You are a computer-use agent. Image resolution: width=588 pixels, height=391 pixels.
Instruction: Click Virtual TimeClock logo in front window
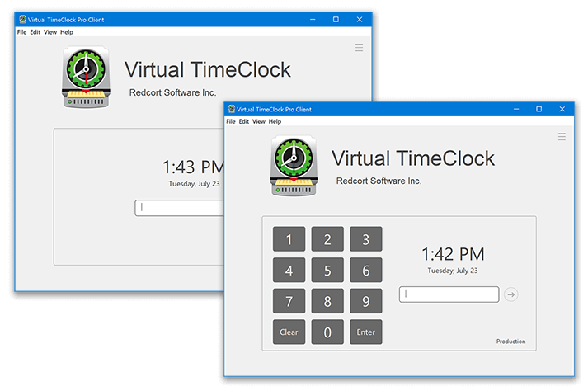pos(294,166)
